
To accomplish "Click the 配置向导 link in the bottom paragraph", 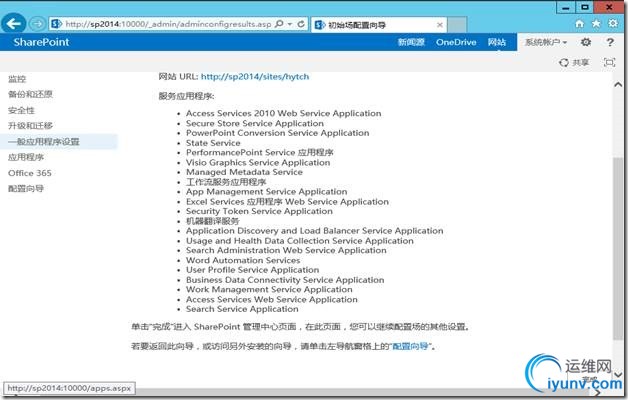I will [x=410, y=346].
